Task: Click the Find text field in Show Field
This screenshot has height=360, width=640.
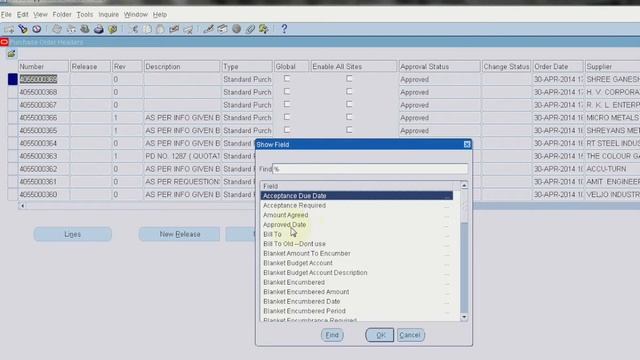Action: pyautogui.click(x=370, y=169)
